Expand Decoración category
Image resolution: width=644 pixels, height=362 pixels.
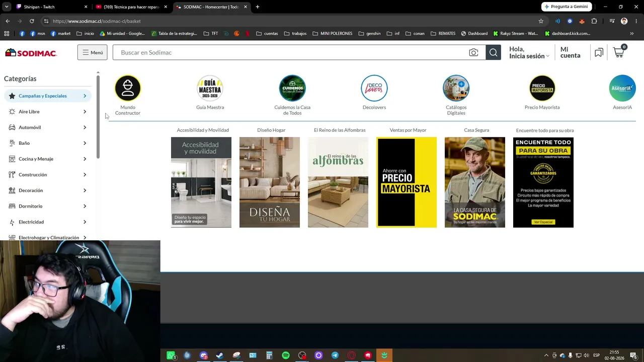48,191
